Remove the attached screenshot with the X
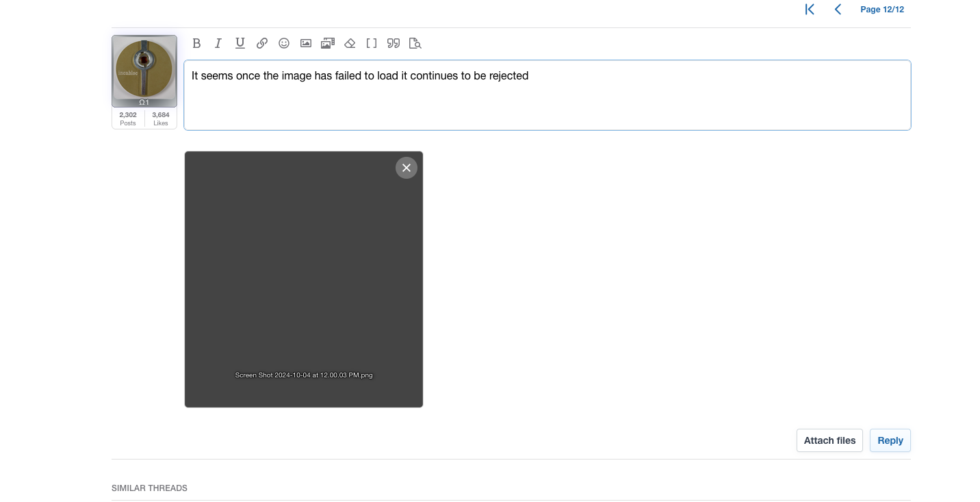 click(x=407, y=168)
